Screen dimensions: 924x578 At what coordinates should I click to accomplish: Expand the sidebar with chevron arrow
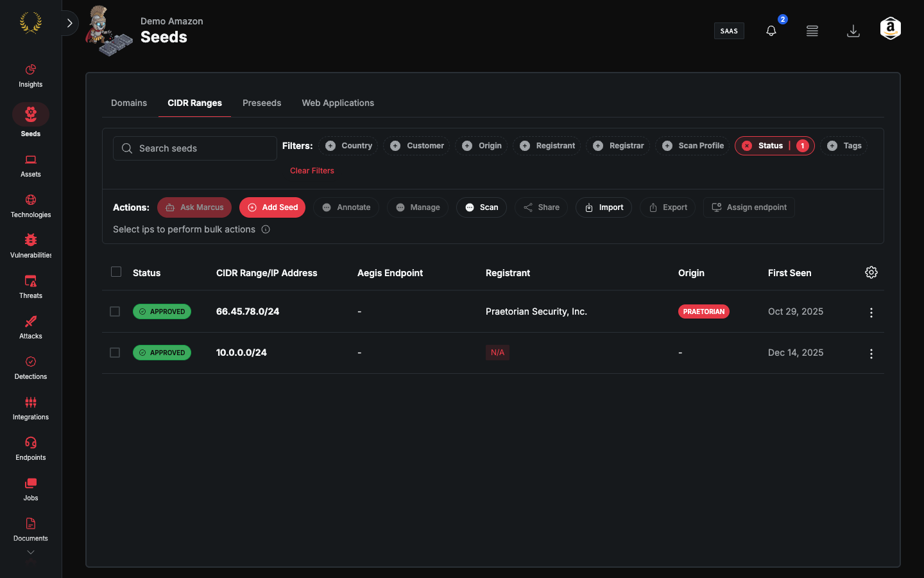[x=69, y=23]
